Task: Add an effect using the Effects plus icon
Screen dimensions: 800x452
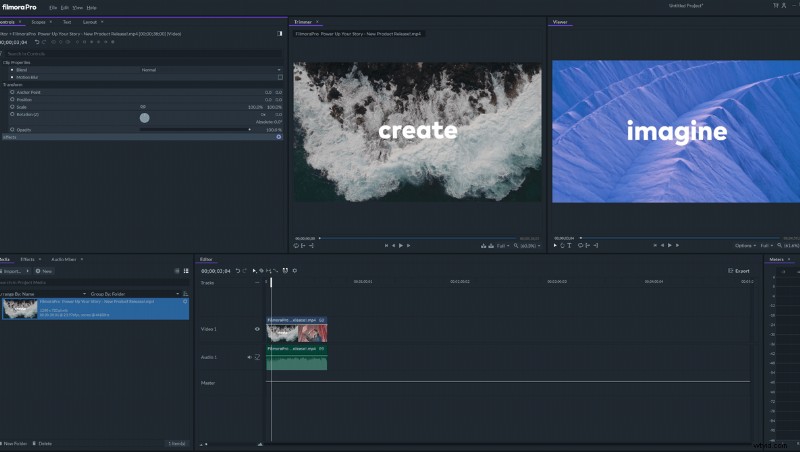Action: click(279, 137)
